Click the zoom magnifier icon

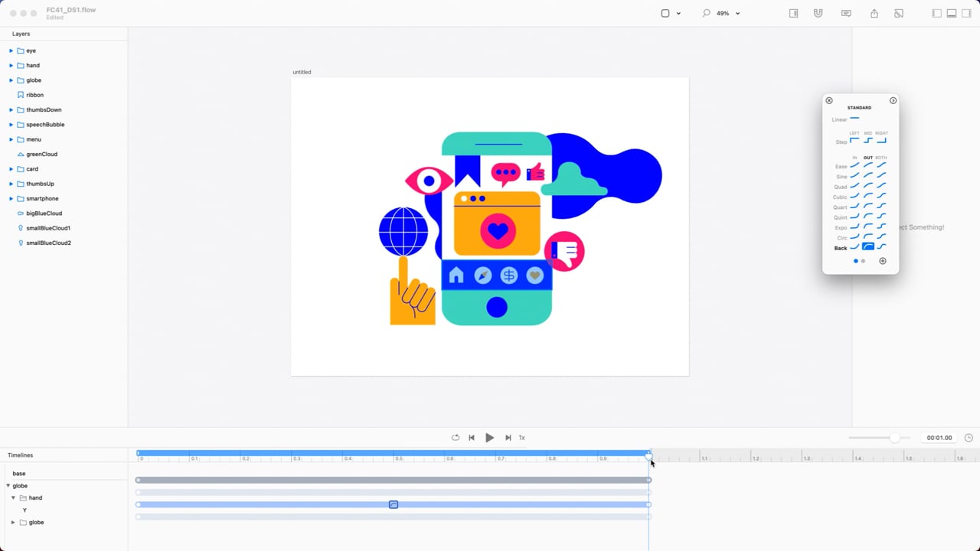pyautogui.click(x=706, y=13)
